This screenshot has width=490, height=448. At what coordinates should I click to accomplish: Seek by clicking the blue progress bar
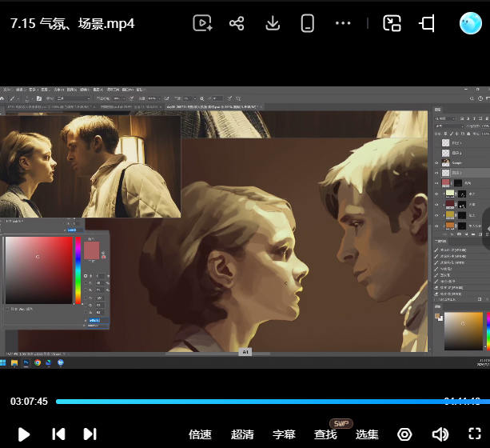pos(273,402)
